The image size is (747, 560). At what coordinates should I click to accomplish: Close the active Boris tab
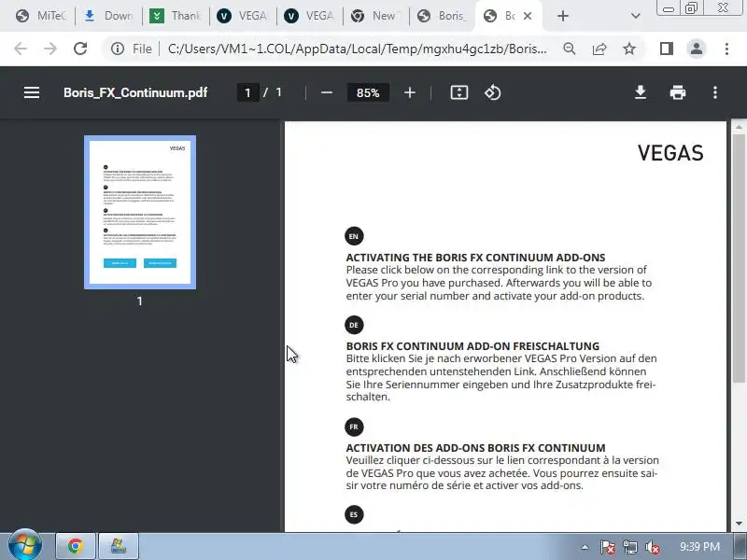(528, 16)
